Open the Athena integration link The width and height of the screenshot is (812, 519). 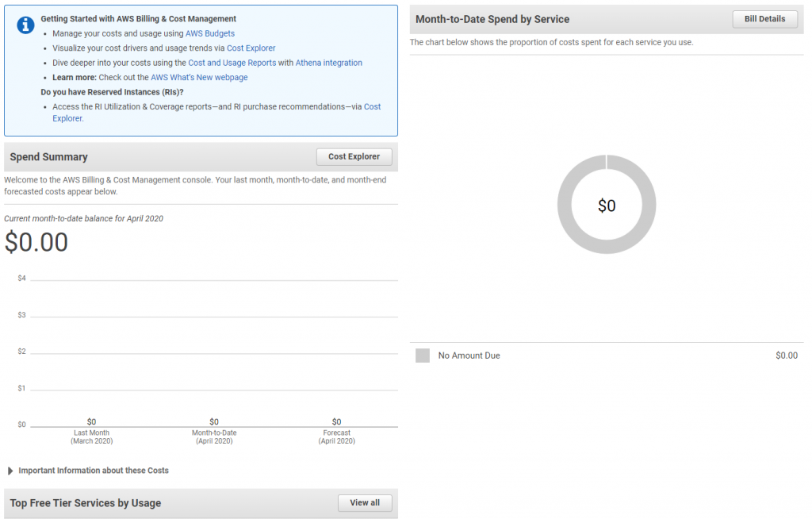[328, 63]
